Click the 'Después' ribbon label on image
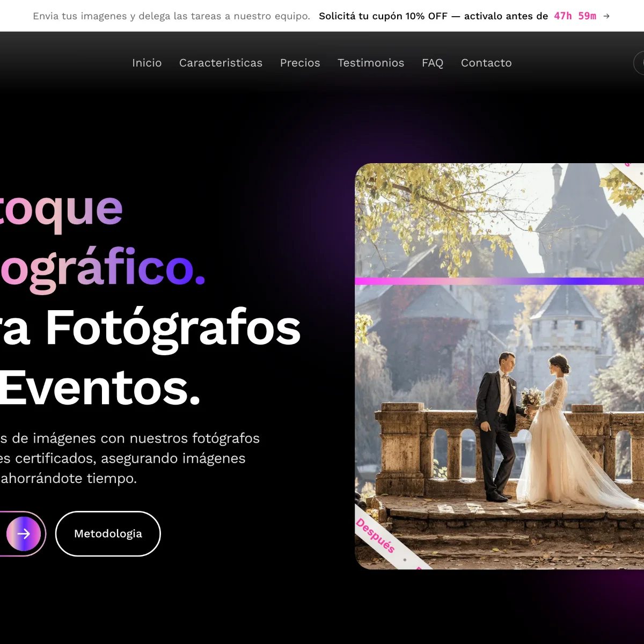The width and height of the screenshot is (644, 644). 376,536
